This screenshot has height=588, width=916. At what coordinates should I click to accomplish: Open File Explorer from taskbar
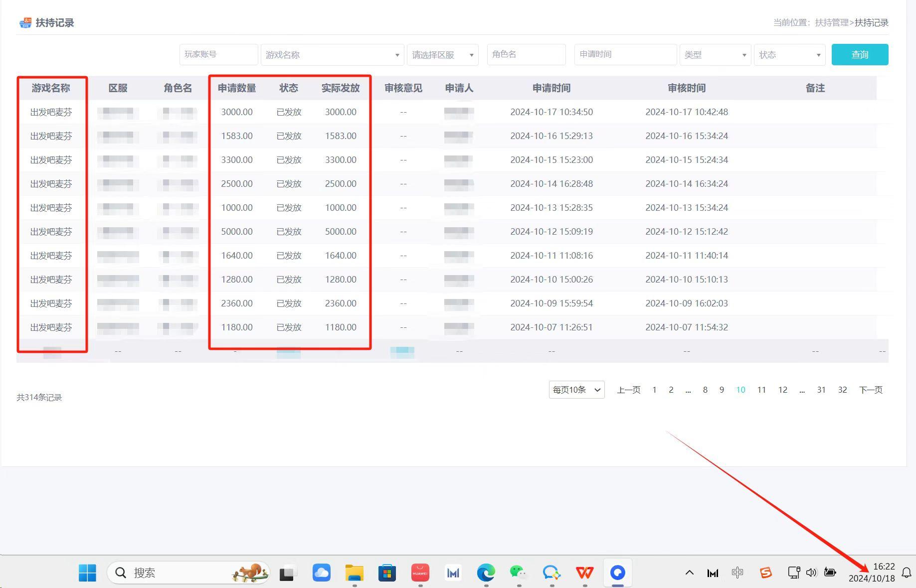(354, 573)
